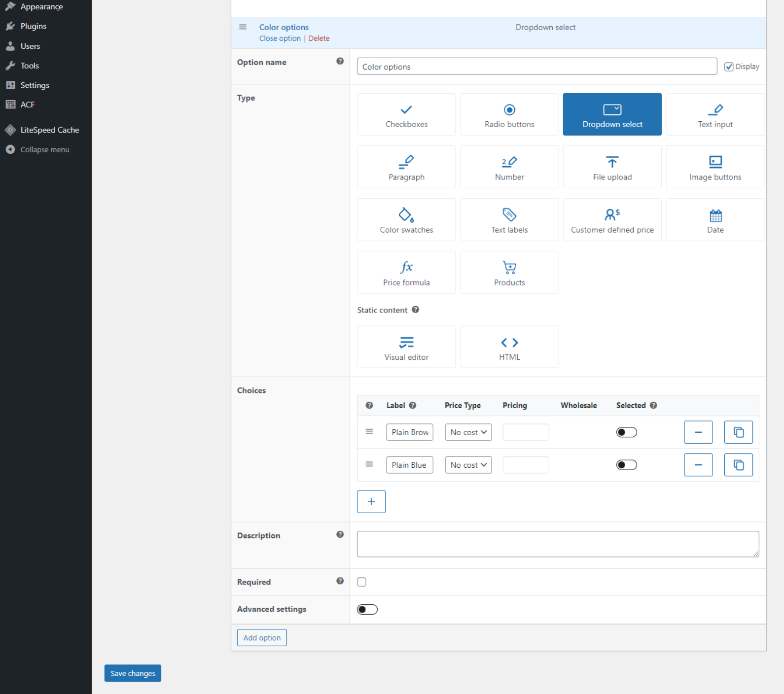Toggle the Display checkbox

pos(729,67)
